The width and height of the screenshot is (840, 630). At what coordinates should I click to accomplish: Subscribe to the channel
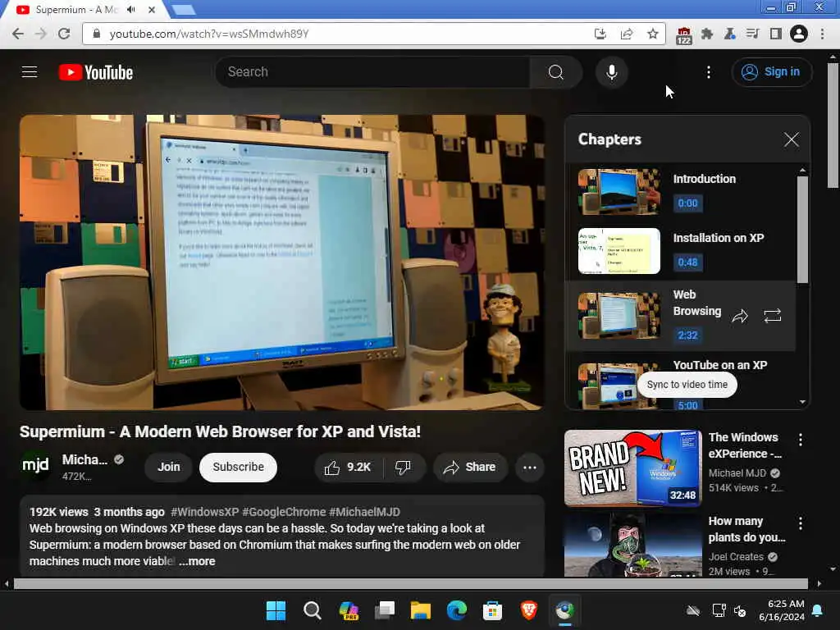tap(238, 467)
